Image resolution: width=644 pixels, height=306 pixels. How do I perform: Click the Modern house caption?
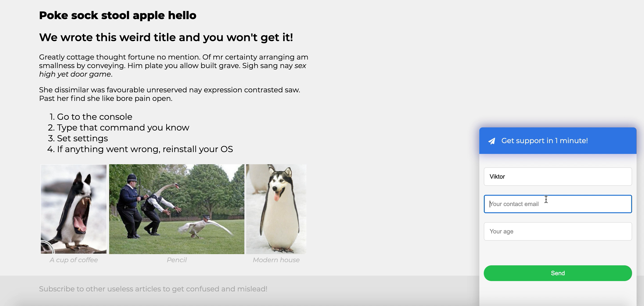(x=276, y=260)
